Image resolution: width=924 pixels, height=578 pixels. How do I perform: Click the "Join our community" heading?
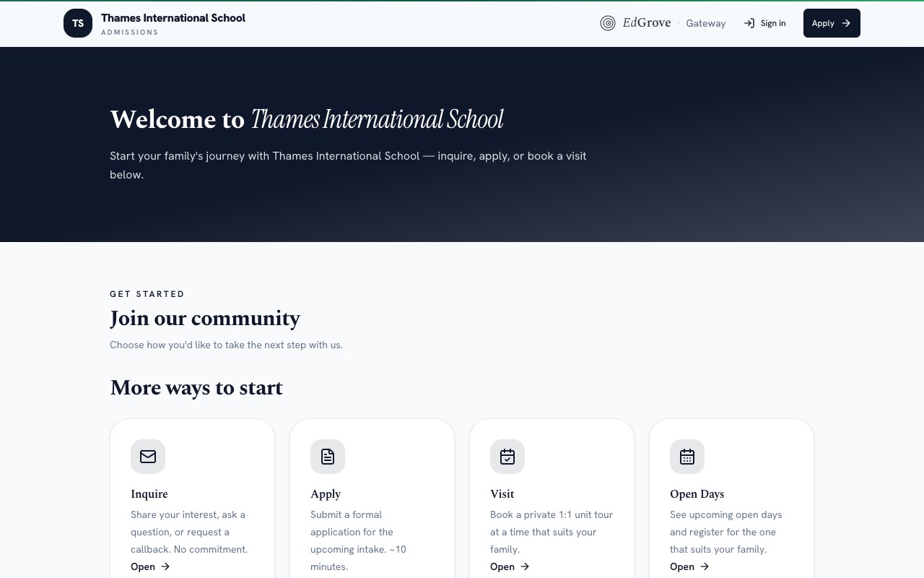[x=205, y=319]
